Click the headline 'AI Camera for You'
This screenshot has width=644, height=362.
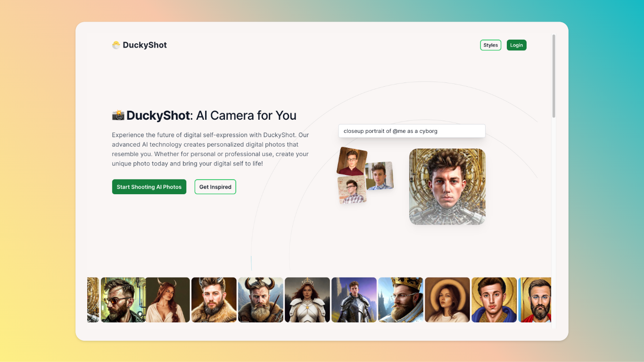pos(246,115)
